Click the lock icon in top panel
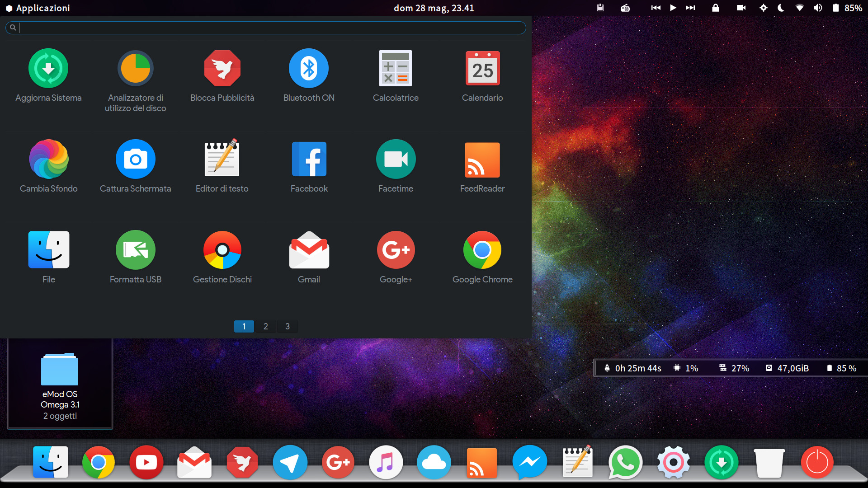Viewport: 868px width, 488px height. coord(715,8)
